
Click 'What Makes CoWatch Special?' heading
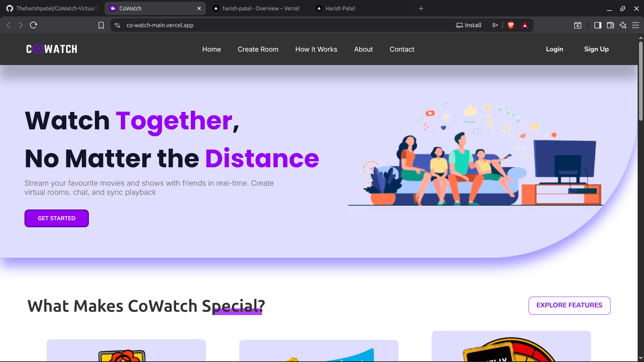(x=146, y=306)
